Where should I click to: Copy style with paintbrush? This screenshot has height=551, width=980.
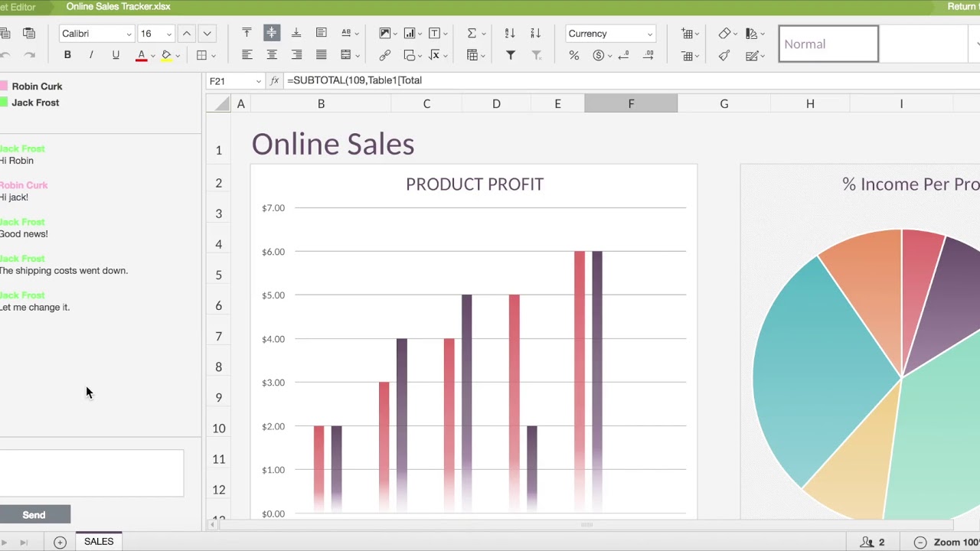click(724, 55)
